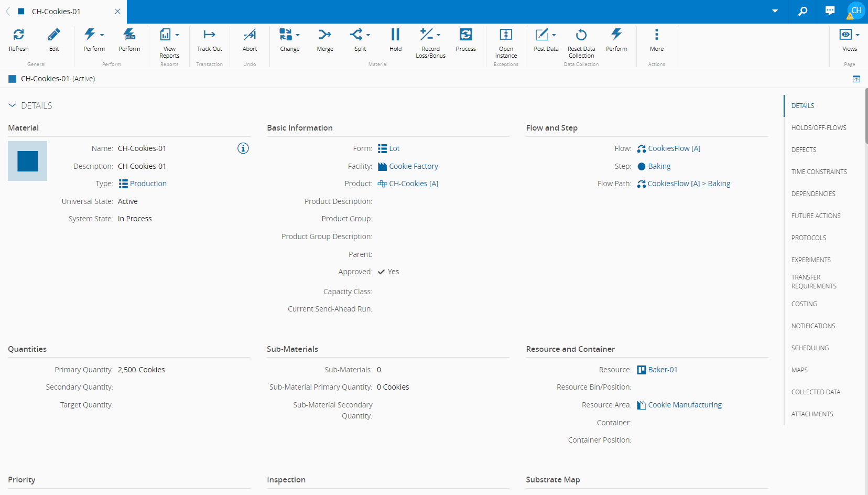Open the Baker-01 resource link
This screenshot has width=868, height=495.
(x=663, y=370)
